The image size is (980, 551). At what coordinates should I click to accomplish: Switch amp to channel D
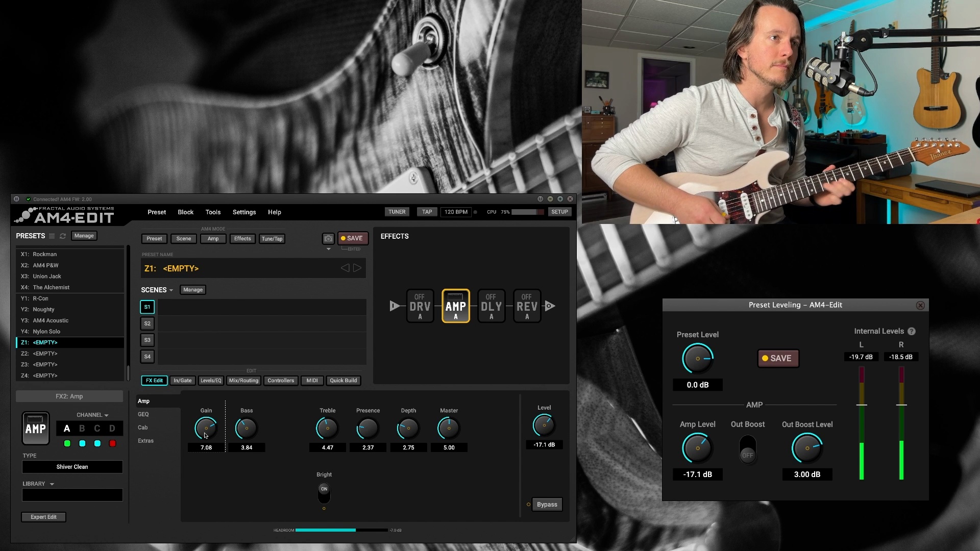[x=112, y=429]
